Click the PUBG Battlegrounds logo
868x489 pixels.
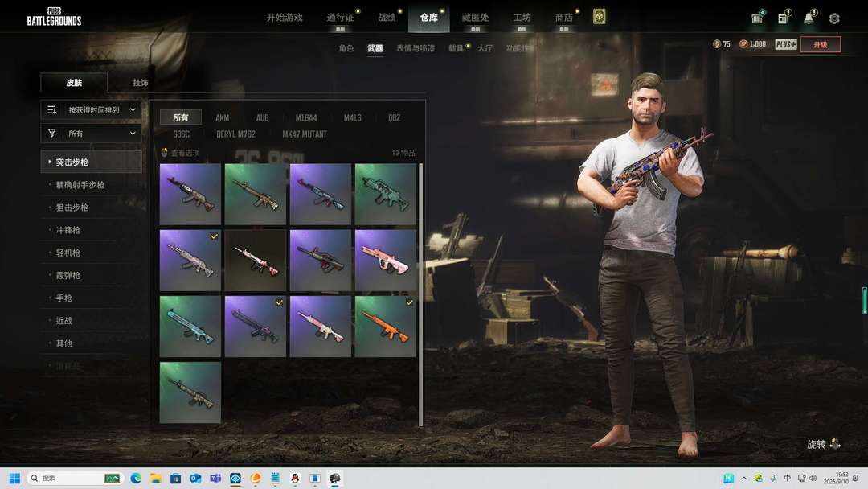(55, 17)
